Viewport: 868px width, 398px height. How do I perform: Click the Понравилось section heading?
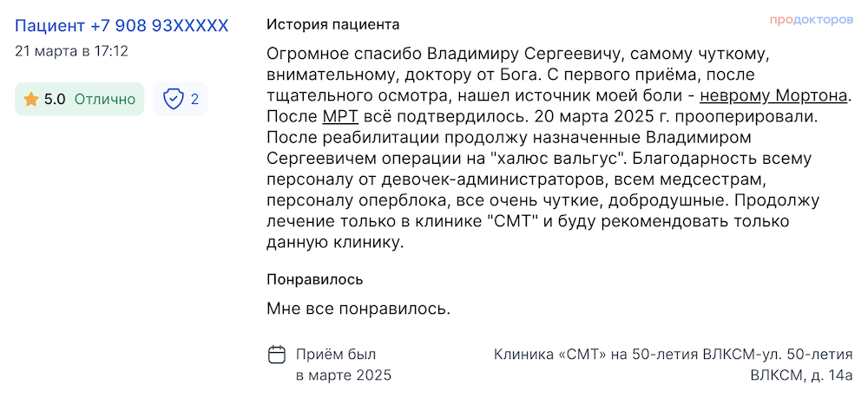click(314, 279)
